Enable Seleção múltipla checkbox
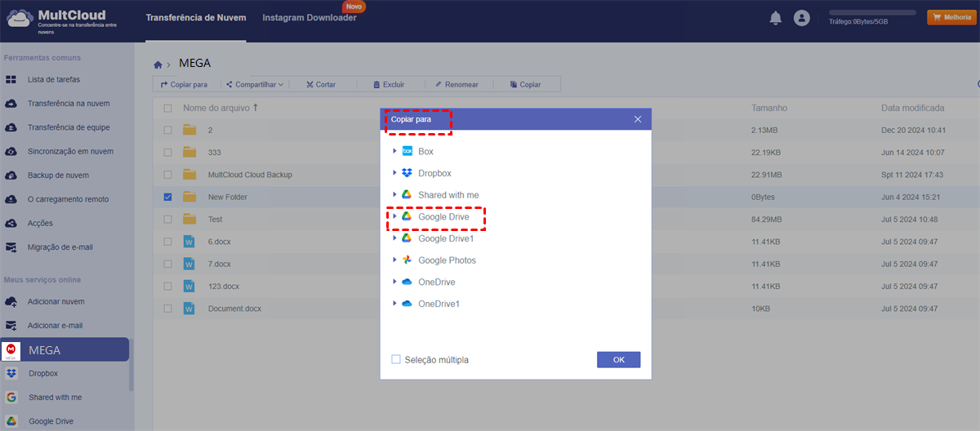The image size is (980, 431). pyautogui.click(x=396, y=359)
